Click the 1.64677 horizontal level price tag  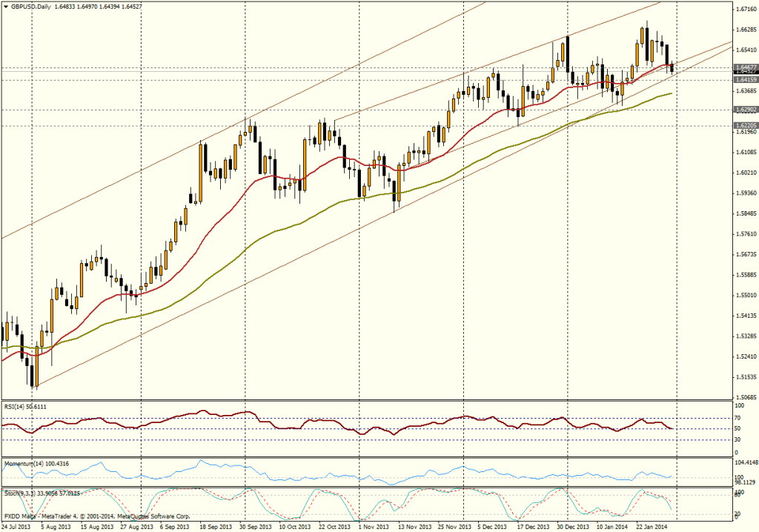(x=745, y=67)
